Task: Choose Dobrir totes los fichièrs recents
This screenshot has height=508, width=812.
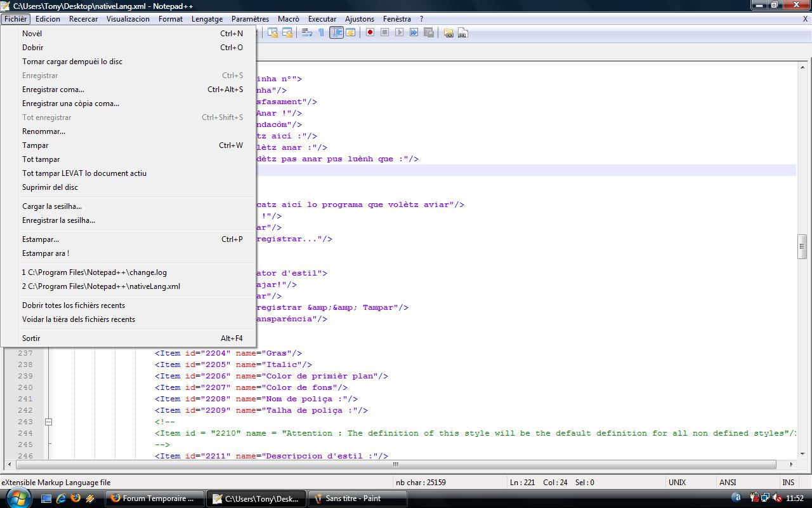Action: coord(129,305)
